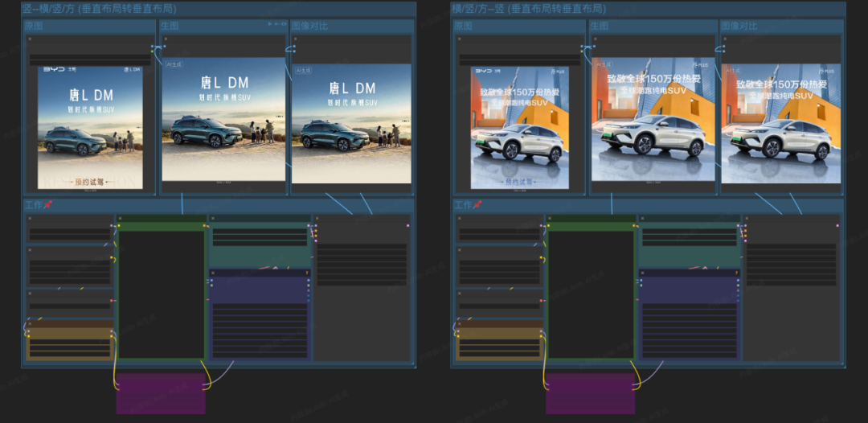This screenshot has width=868, height=423.
Task: Collapse the node inside the right 原图 group
Action: click(460, 39)
